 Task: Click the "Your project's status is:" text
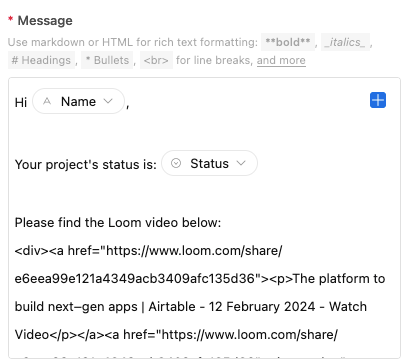click(x=86, y=164)
